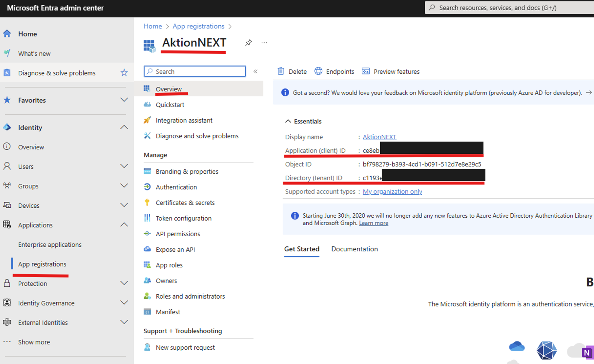
Task: Click the Certificates & secrets key icon
Action: point(147,202)
